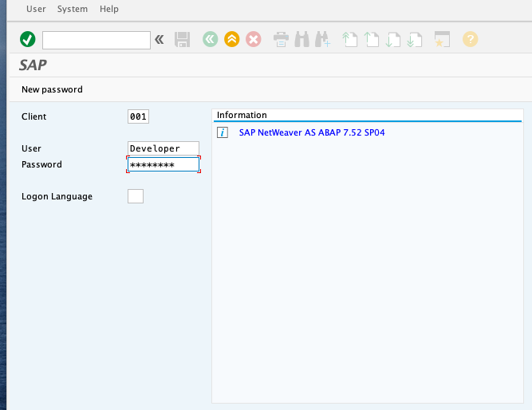Click the green Enter checkmark icon
The width and height of the screenshot is (532, 410).
pos(27,39)
